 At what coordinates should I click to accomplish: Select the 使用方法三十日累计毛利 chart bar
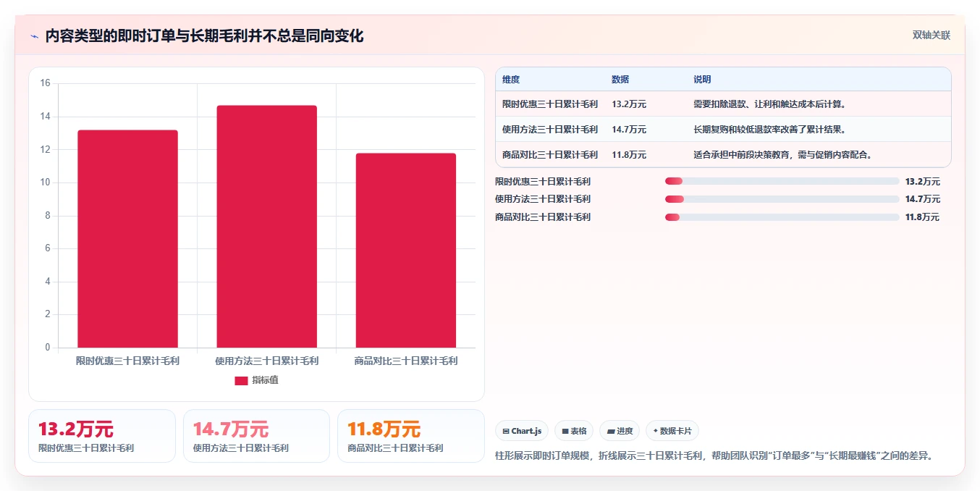[x=266, y=227]
